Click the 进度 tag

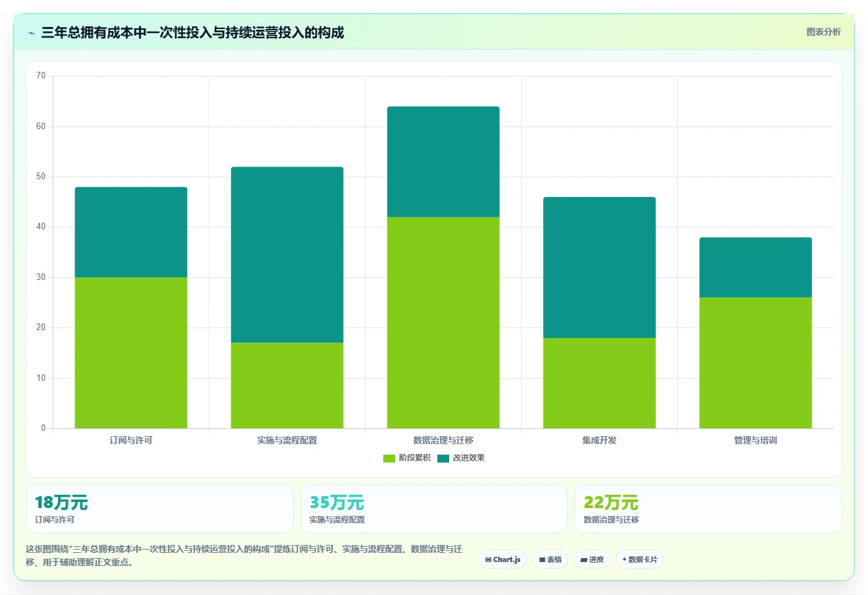(x=592, y=559)
